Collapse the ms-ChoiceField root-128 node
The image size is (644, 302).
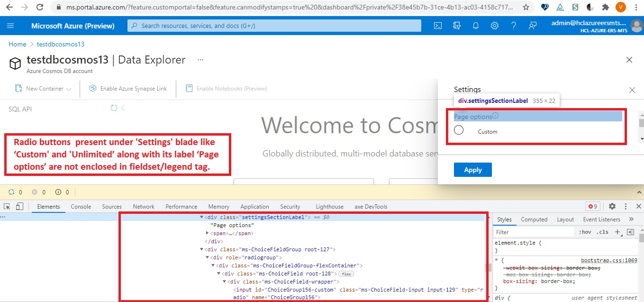pos(219,274)
